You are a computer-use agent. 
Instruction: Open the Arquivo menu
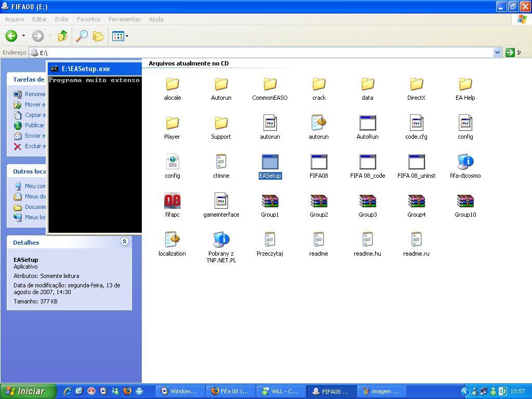click(x=14, y=19)
